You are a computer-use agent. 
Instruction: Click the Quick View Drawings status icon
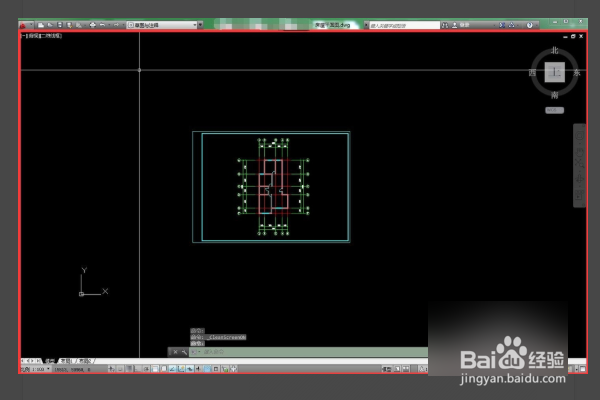click(406, 369)
